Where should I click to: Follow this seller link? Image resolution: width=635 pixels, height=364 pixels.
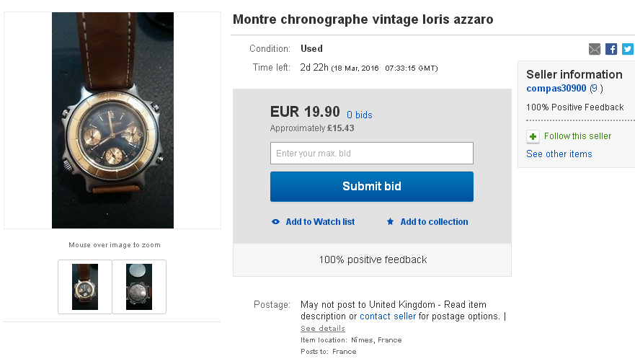click(577, 136)
